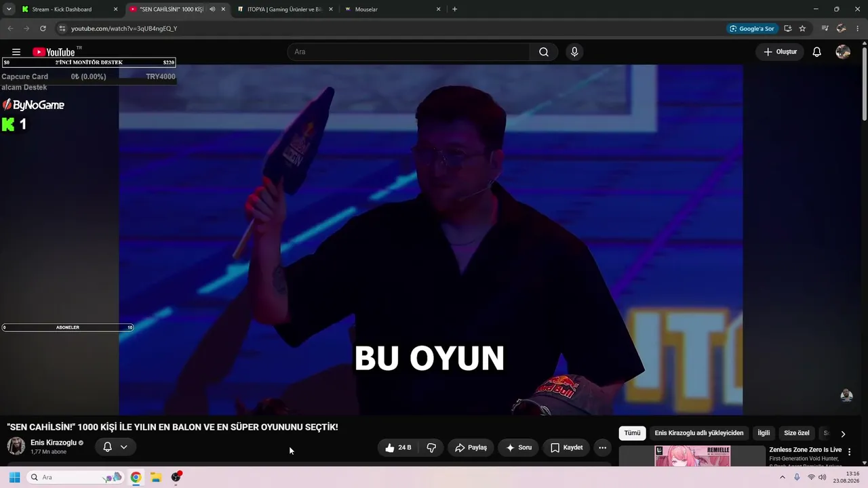
Task: Open YouTube notifications bell
Action: [817, 52]
